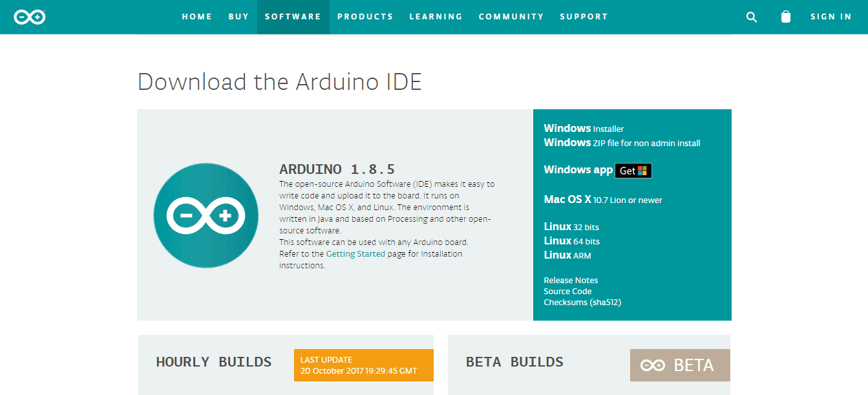
Task: Click the BETA BUILDS heading
Action: coord(514,362)
